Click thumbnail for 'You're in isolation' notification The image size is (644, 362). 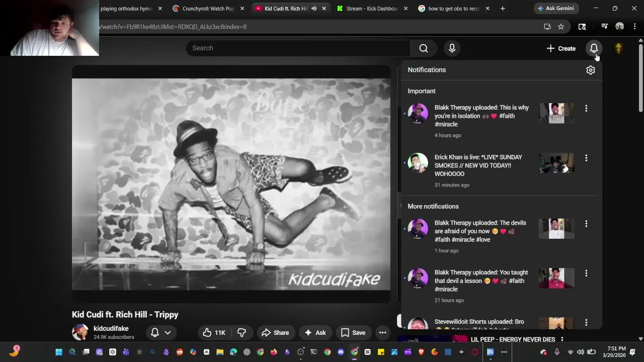556,113
